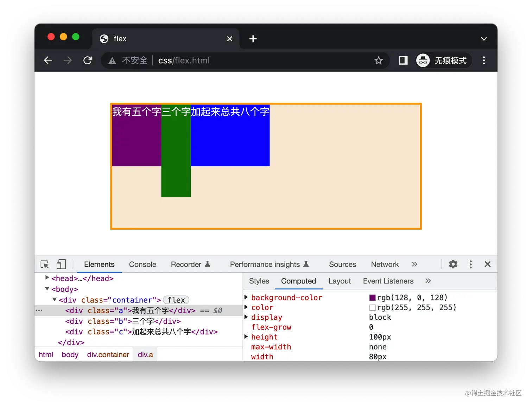Click the width property name
This screenshot has width=532, height=407.
(262, 357)
